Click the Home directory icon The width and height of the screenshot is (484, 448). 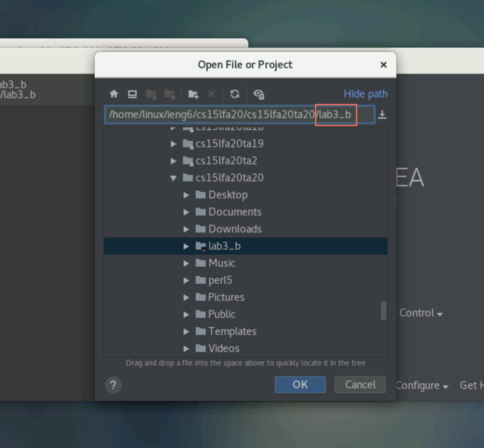[x=114, y=94]
